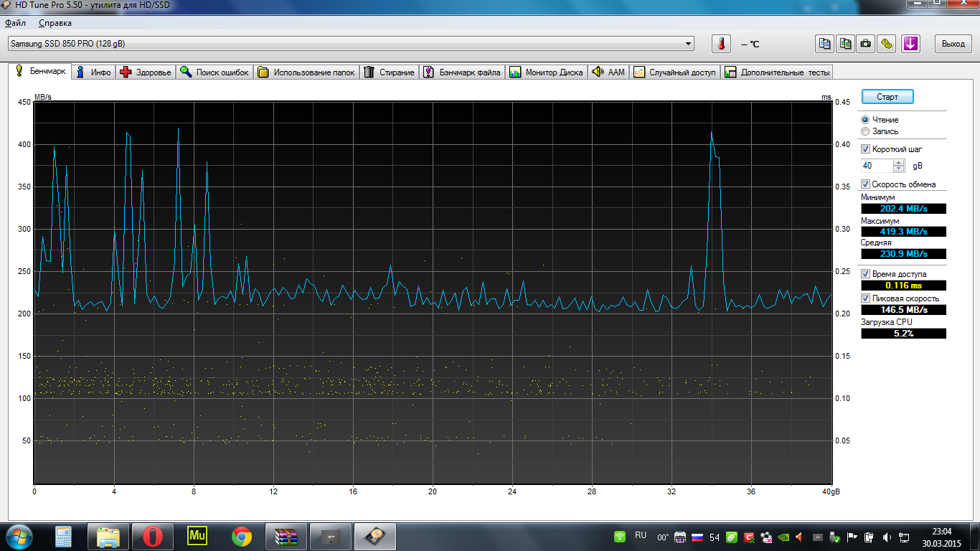Screen dimensions: 980x551
Task: Click the Выход button
Action: [x=953, y=44]
